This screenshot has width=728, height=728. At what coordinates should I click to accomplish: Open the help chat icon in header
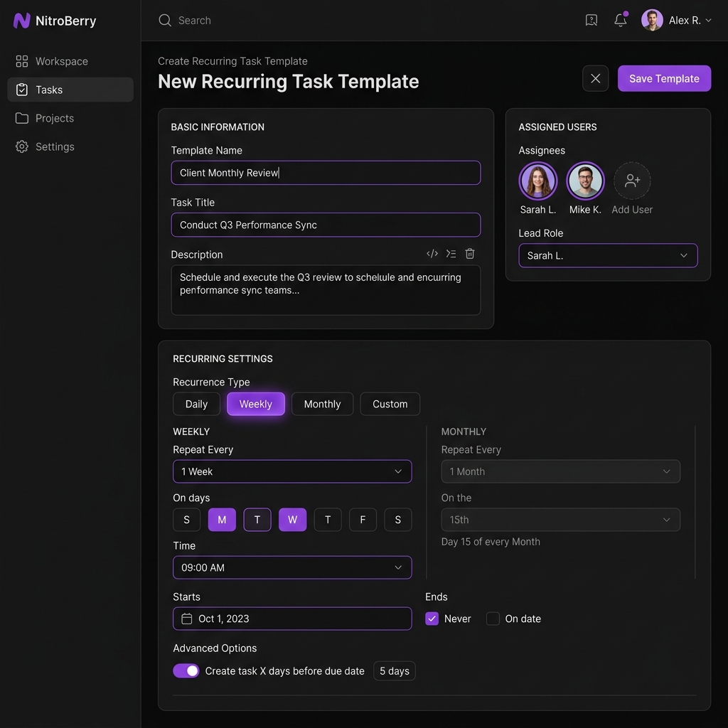pyautogui.click(x=591, y=20)
